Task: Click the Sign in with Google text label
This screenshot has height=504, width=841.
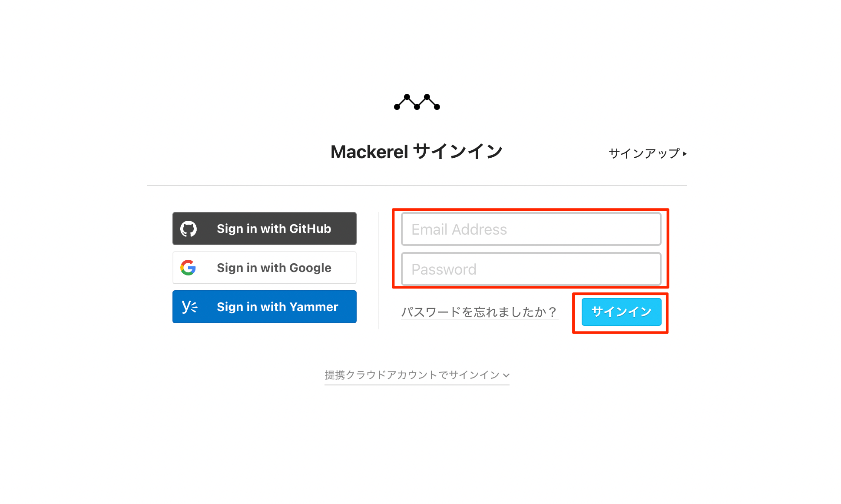Action: pyautogui.click(x=274, y=268)
